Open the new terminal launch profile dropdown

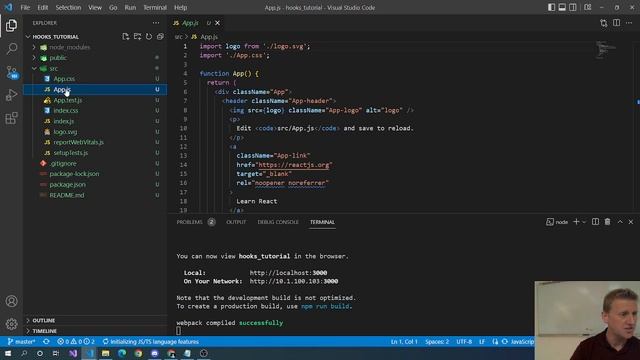pos(584,222)
